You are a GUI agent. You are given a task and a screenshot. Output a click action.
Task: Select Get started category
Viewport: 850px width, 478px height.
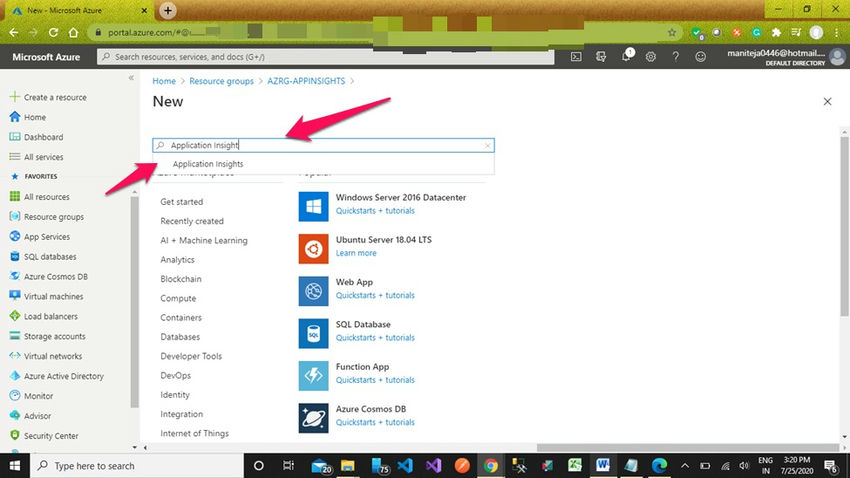[x=182, y=202]
